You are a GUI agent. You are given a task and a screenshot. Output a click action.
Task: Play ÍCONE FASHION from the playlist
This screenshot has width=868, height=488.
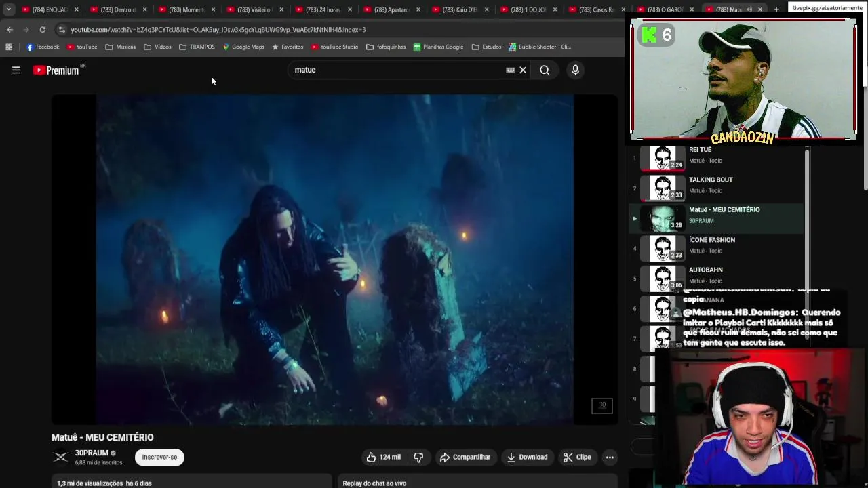point(717,247)
